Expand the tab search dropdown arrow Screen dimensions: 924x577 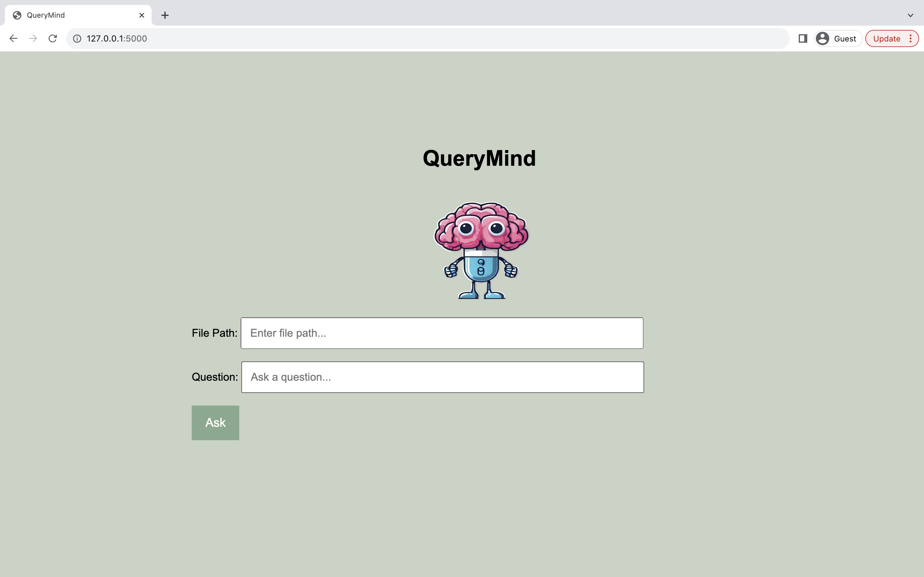pos(910,15)
